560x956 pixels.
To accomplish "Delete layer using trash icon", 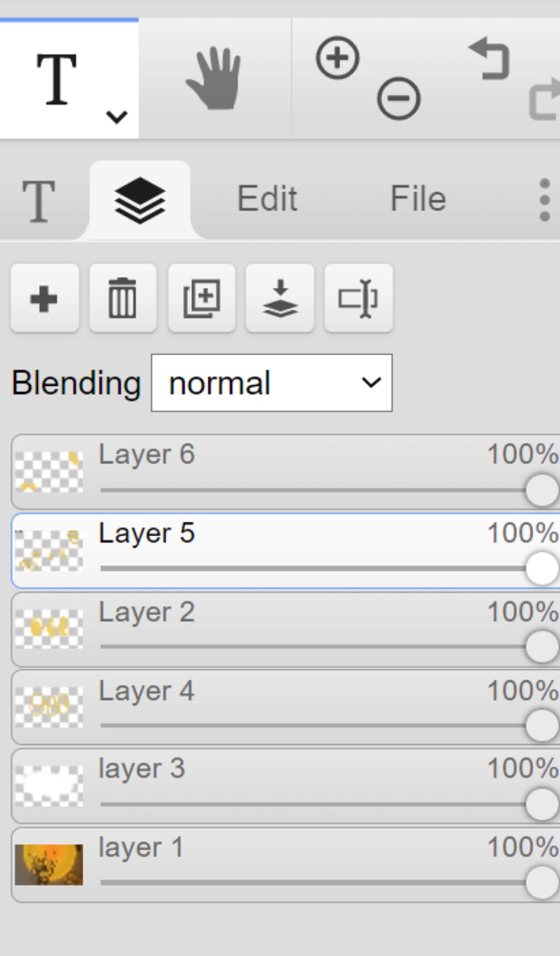I will tap(122, 298).
